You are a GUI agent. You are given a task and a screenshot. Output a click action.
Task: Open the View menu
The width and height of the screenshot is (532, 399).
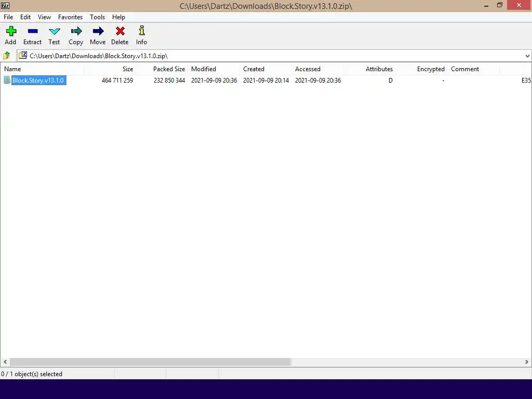click(x=44, y=17)
